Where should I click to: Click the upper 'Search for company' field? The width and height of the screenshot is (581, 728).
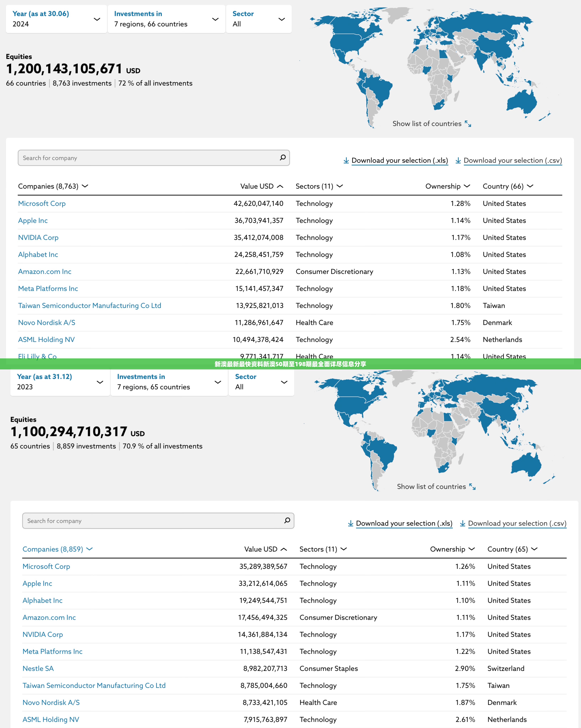pos(154,158)
